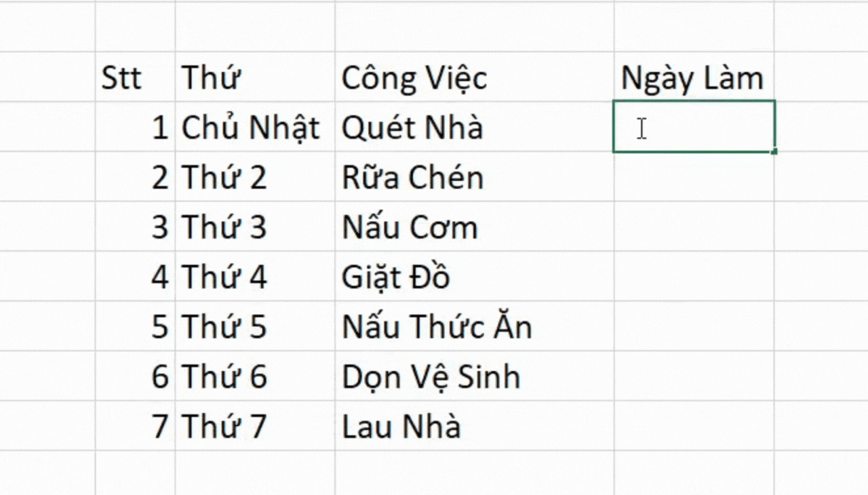Select the Giặt Đồ cell
Image resolution: width=868 pixels, height=495 pixels.
[x=475, y=277]
